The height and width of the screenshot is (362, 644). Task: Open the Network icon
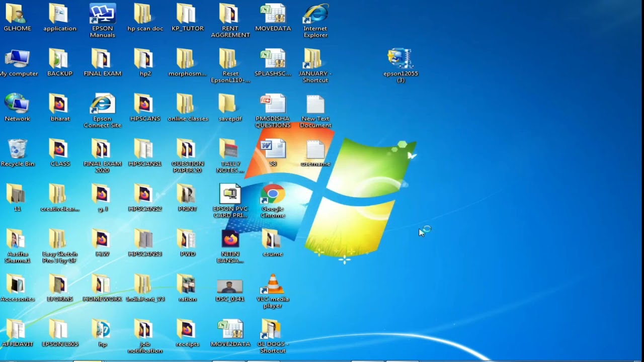pos(17,108)
